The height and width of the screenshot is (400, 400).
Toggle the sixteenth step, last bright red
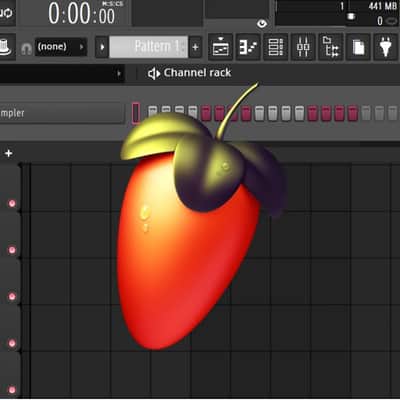[x=353, y=113]
